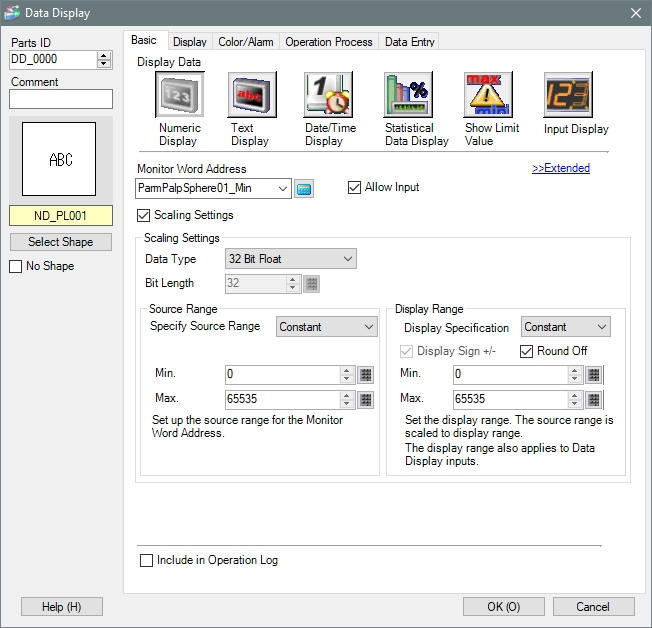Click the Select Shape button
The width and height of the screenshot is (652, 628).
(x=60, y=242)
